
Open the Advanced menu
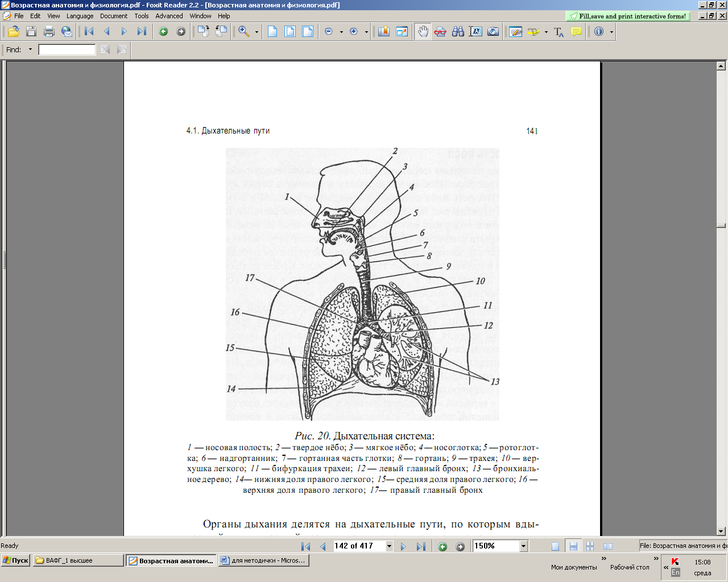pos(169,16)
